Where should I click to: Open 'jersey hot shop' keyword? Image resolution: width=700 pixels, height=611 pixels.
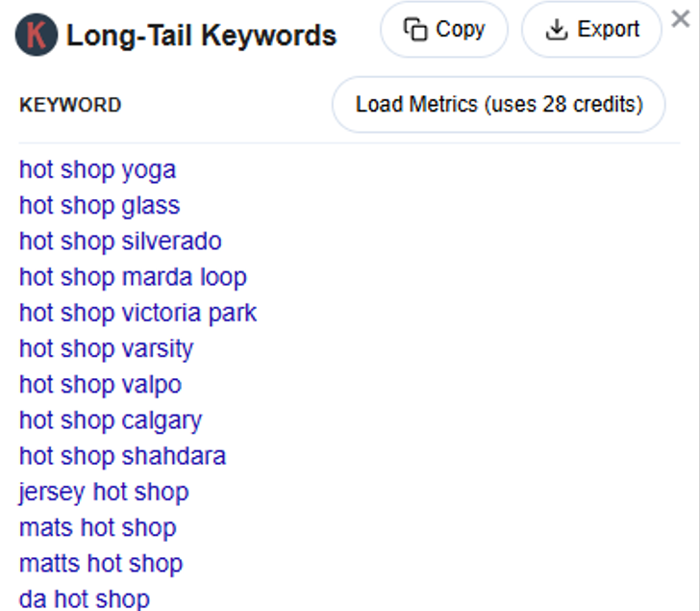pyautogui.click(x=104, y=492)
